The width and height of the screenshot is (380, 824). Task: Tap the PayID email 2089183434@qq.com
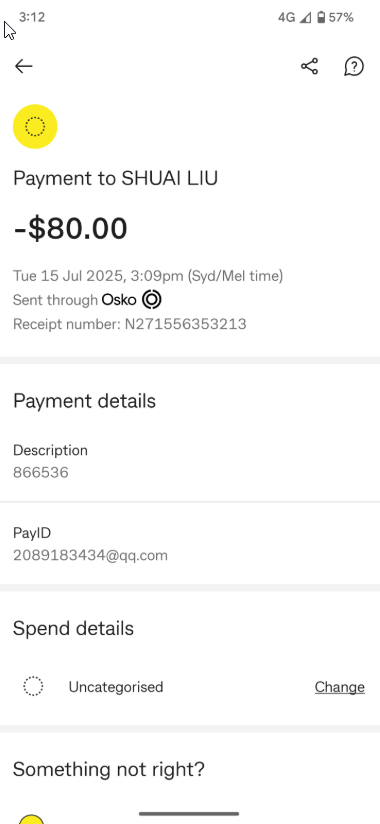90,555
